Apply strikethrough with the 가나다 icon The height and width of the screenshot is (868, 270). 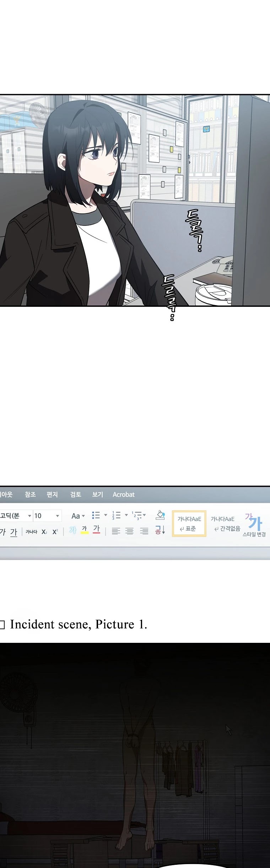click(31, 532)
